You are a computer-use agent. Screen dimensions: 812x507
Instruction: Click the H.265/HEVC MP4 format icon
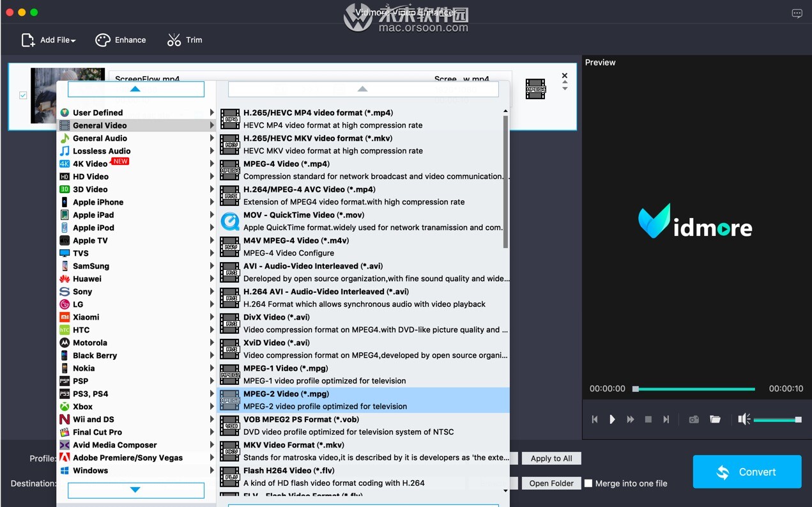point(230,119)
